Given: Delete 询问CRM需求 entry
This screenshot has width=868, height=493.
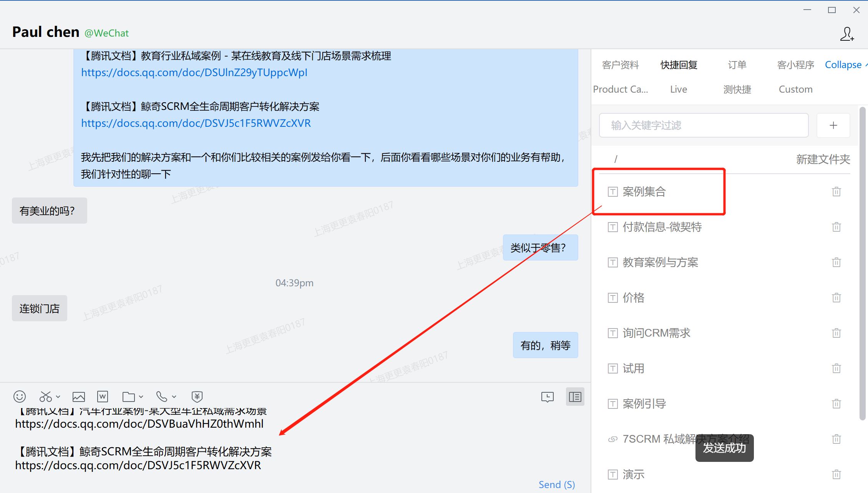Looking at the screenshot, I should (x=836, y=333).
